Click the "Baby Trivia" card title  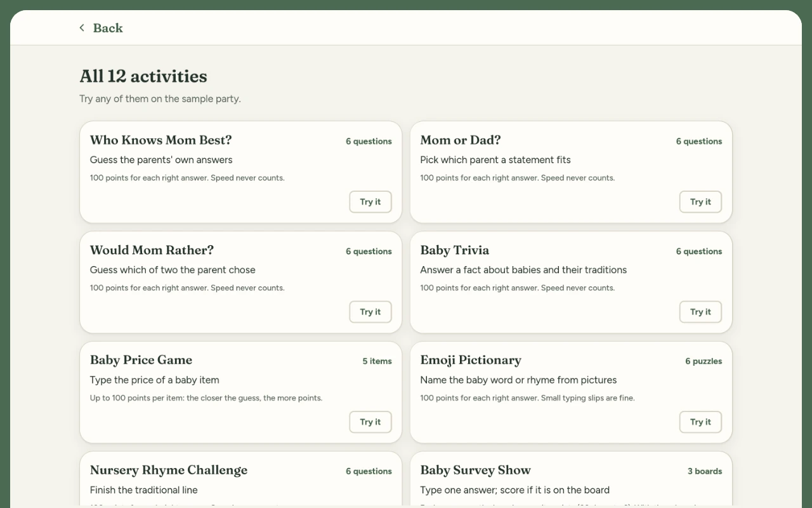pyautogui.click(x=455, y=250)
